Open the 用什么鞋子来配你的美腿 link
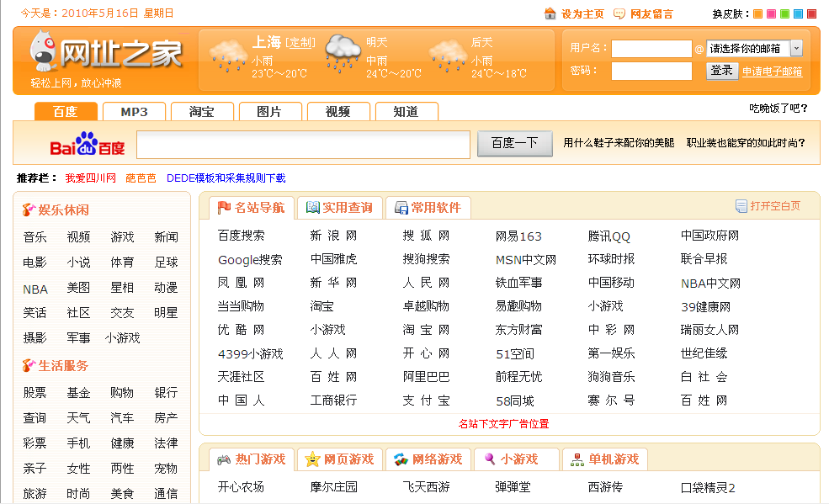This screenshot has height=504, width=829. click(619, 143)
